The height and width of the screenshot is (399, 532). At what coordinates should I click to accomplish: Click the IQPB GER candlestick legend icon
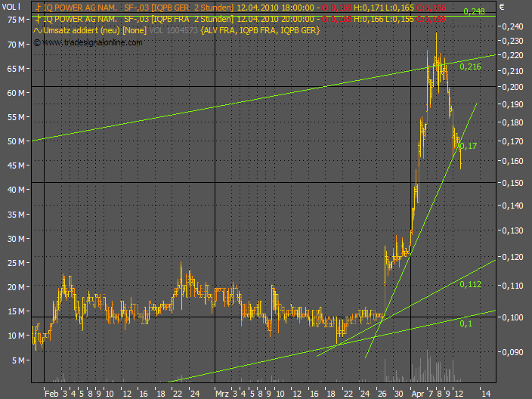point(38,6)
